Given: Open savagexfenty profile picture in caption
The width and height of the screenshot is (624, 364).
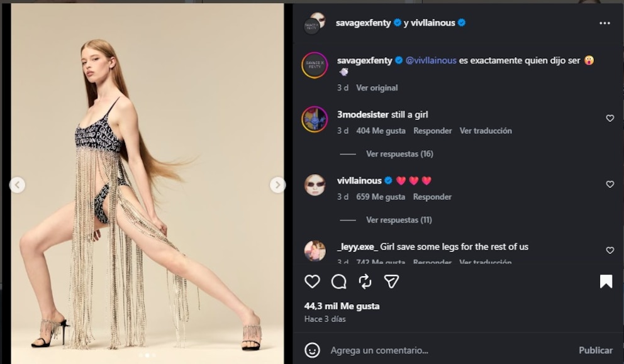Looking at the screenshot, I should pos(315,65).
